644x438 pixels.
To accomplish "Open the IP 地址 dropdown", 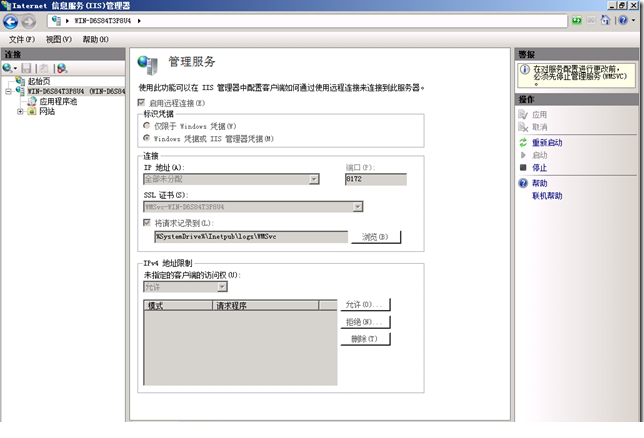I will 314,179.
